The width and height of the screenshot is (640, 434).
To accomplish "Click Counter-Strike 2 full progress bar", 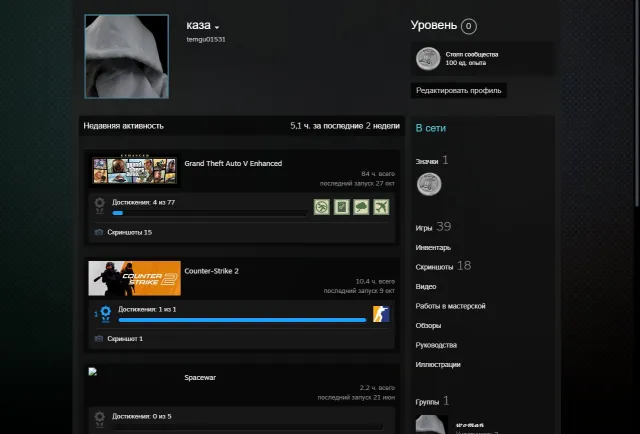I will click(x=242, y=320).
